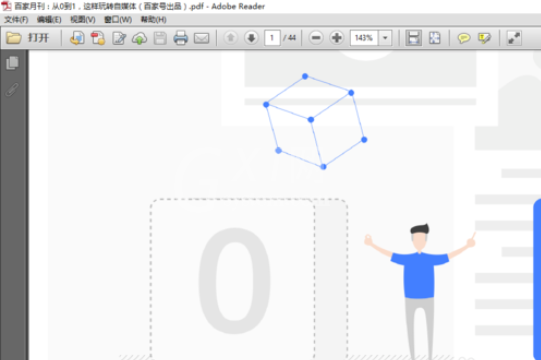This screenshot has width=541, height=360.
Task: Toggle read mode expand icon
Action: pyautogui.click(x=514, y=38)
